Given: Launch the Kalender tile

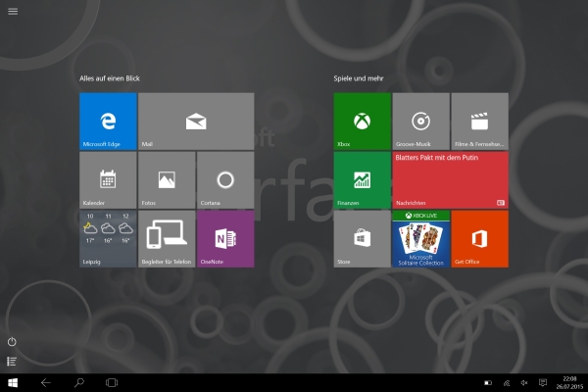Looking at the screenshot, I should pyautogui.click(x=108, y=180).
